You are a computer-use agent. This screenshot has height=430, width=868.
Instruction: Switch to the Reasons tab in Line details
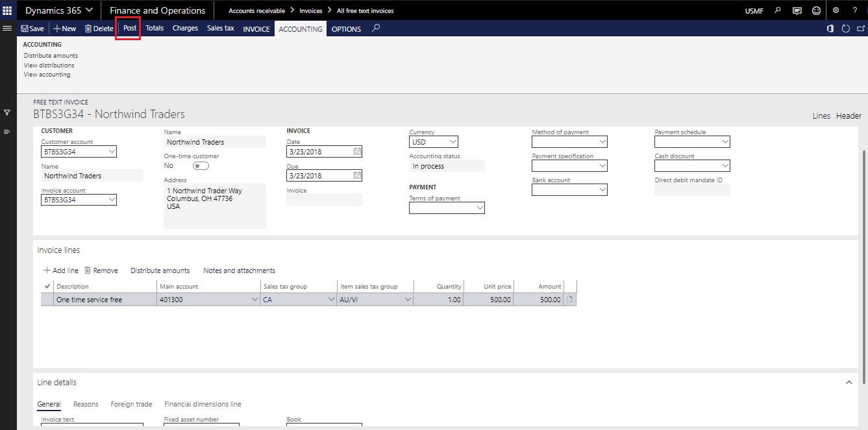(86, 404)
